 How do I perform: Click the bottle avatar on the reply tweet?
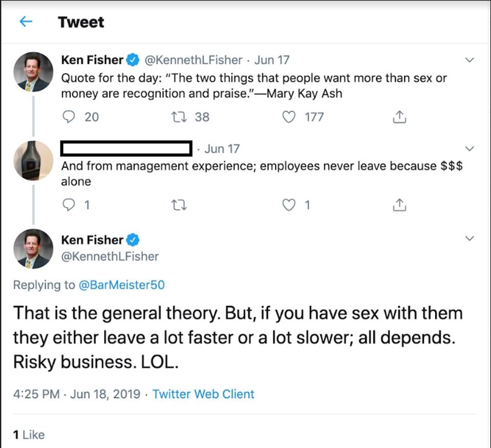(33, 161)
